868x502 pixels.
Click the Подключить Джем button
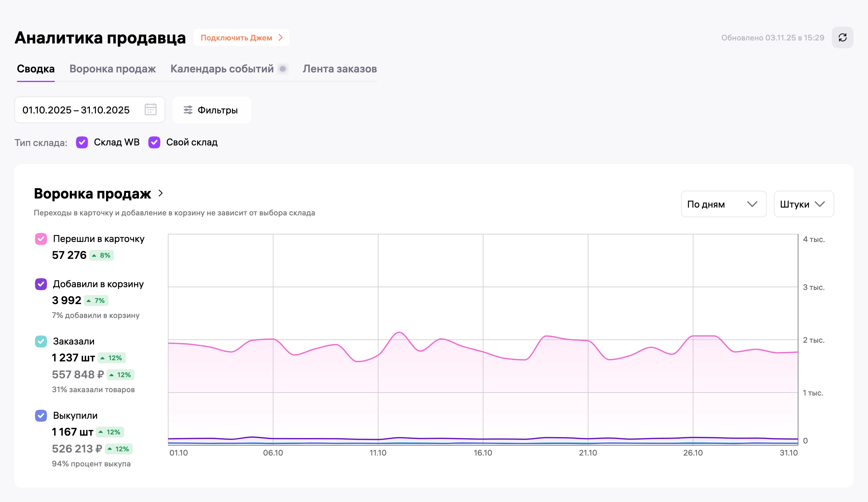(x=241, y=38)
